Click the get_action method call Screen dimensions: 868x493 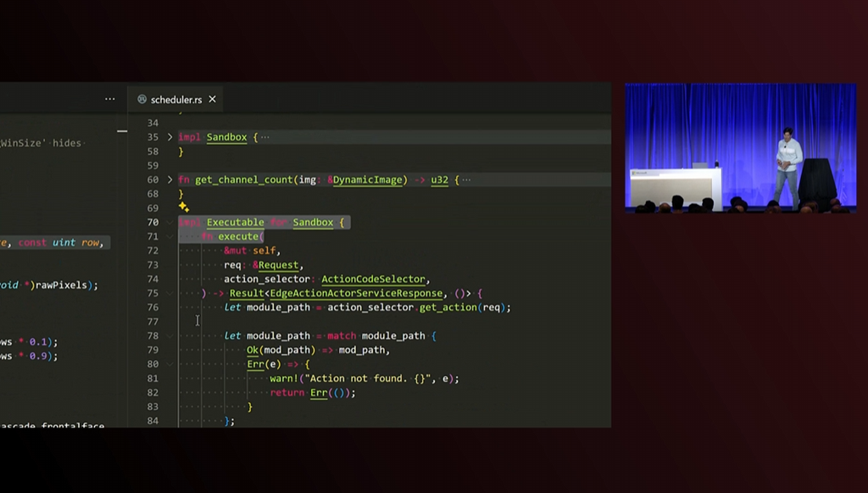(448, 307)
